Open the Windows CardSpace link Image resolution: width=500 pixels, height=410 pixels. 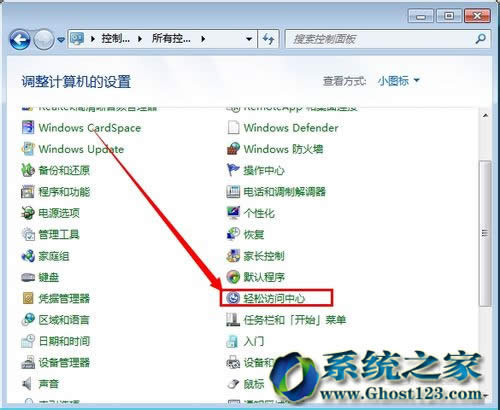(90, 128)
